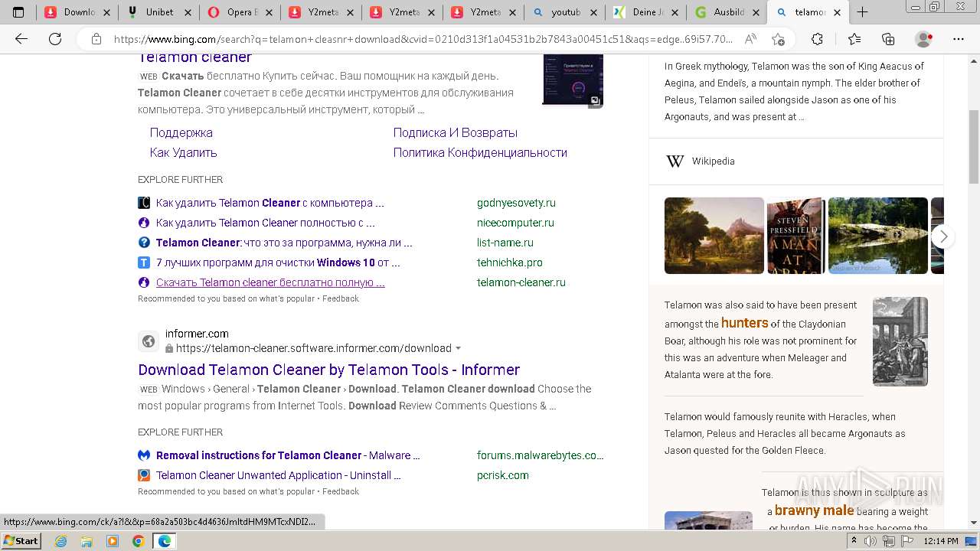The image size is (980, 551).
Task: Open the landscape painting thumbnail
Action: [x=714, y=236]
